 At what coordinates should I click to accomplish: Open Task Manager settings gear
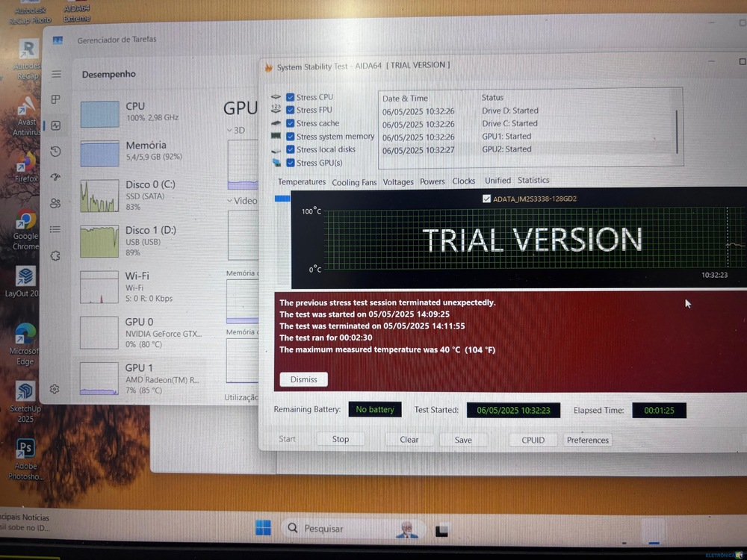[x=55, y=389]
